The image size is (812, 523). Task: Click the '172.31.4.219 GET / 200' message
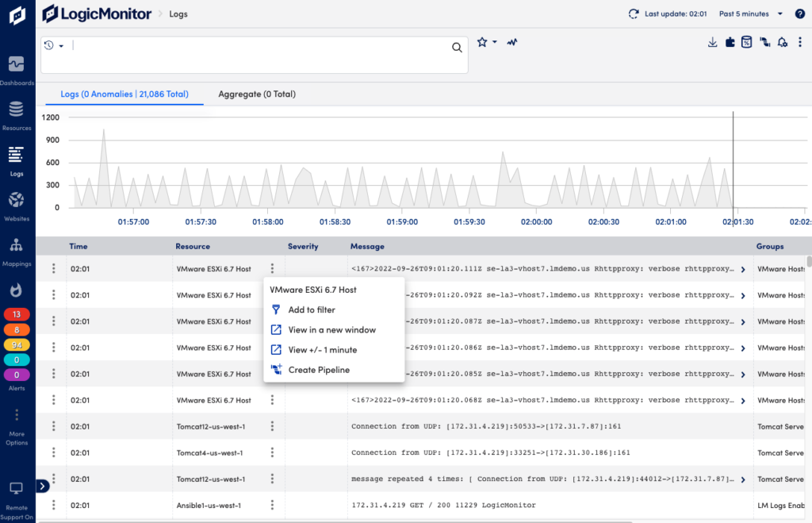[443, 505]
